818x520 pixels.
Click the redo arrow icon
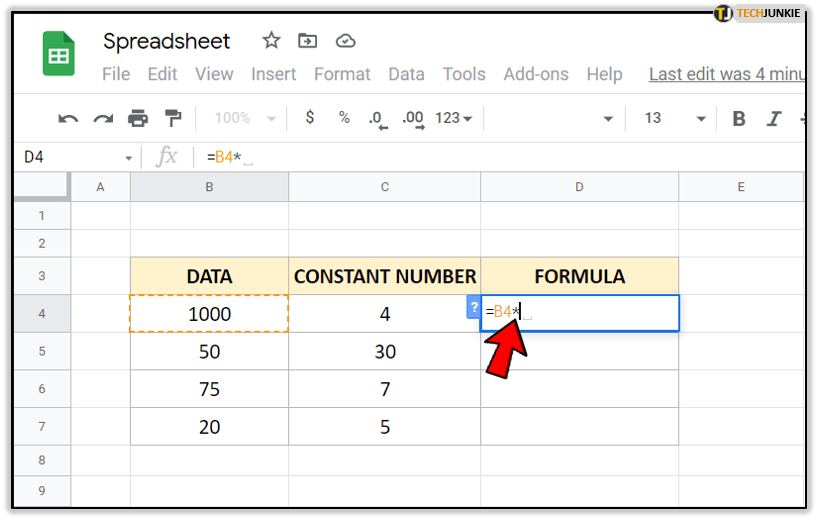(103, 119)
